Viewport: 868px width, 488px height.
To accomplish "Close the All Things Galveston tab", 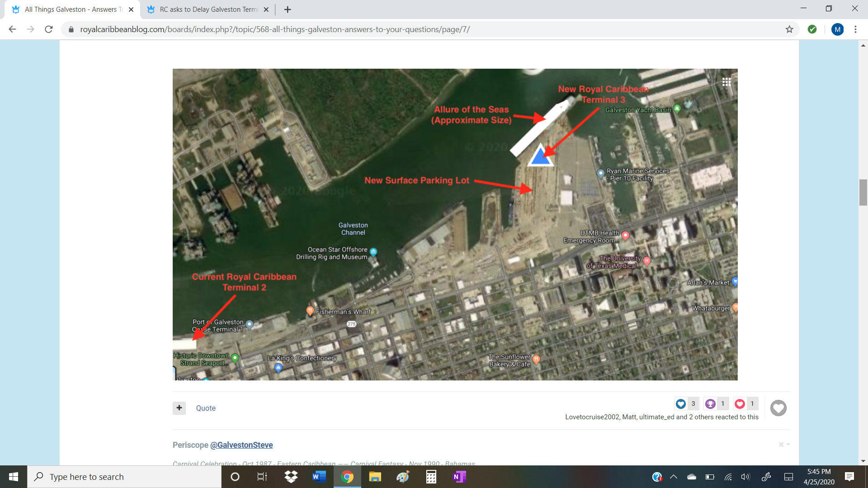I will pyautogui.click(x=131, y=9).
